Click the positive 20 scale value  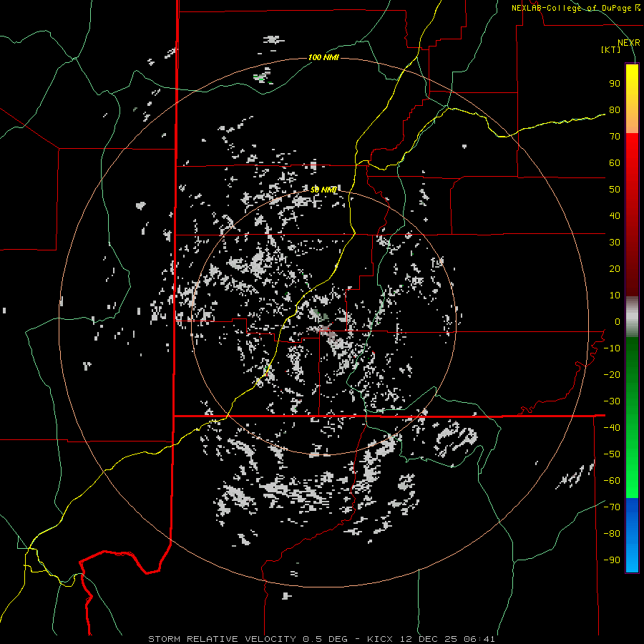click(x=615, y=269)
